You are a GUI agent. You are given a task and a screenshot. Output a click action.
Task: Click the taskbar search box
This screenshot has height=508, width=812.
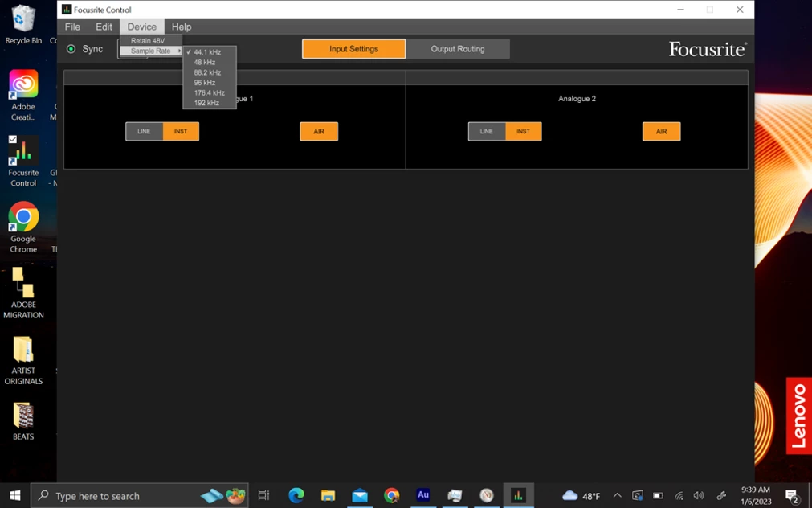139,496
